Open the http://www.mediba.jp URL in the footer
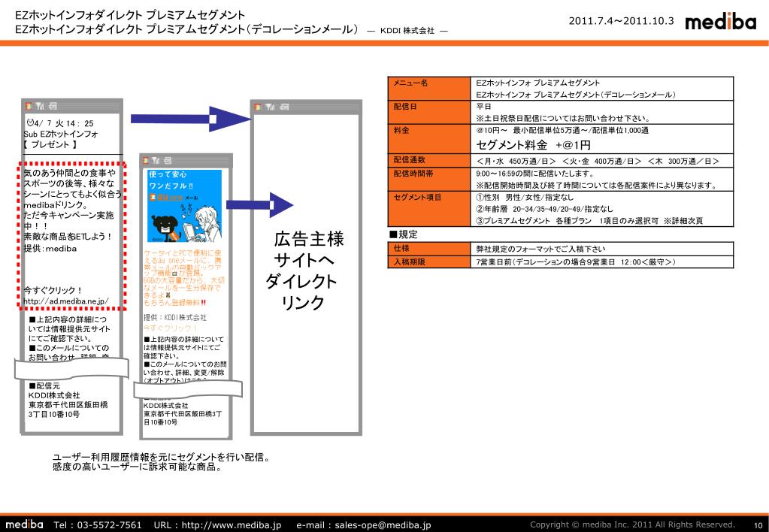Screen dimensions: 769x532 232,524
